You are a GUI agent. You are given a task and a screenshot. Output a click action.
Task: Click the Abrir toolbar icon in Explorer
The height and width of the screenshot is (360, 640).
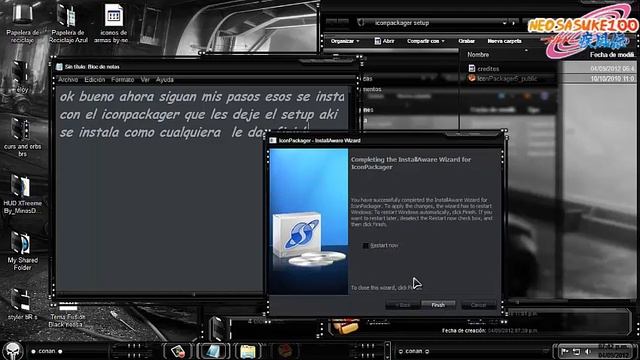pos(378,41)
